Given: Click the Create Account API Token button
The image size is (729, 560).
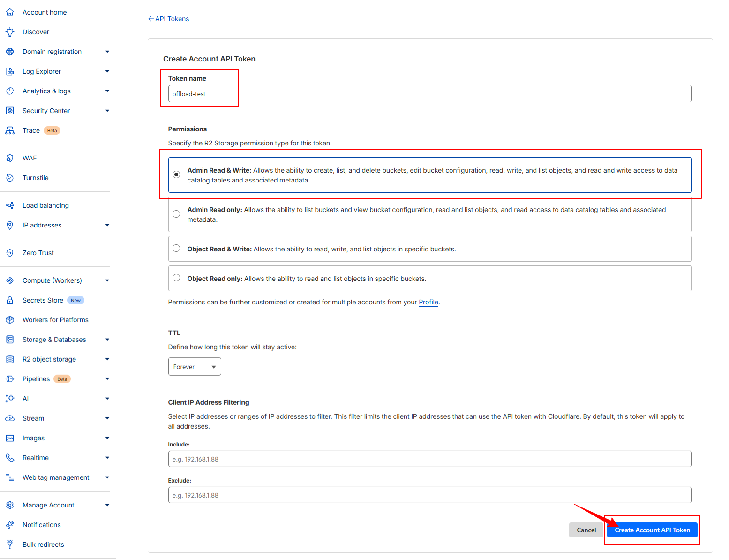Looking at the screenshot, I should 652,530.
